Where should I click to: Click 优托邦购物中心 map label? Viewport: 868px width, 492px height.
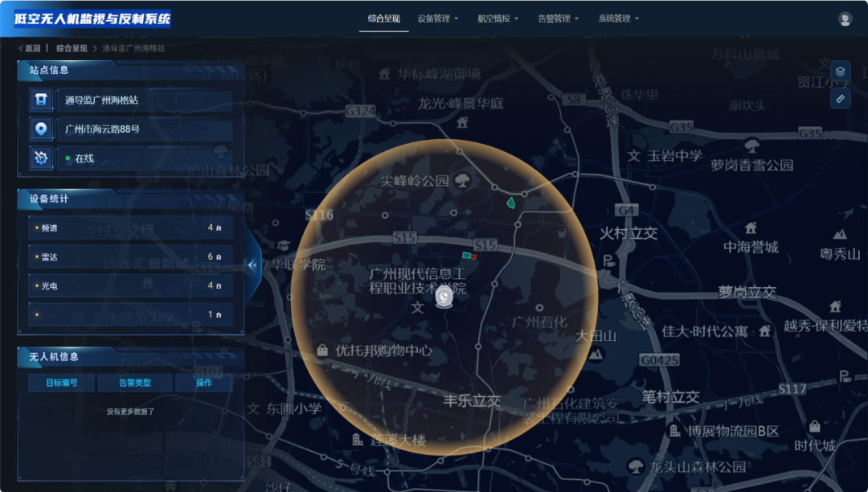click(383, 351)
